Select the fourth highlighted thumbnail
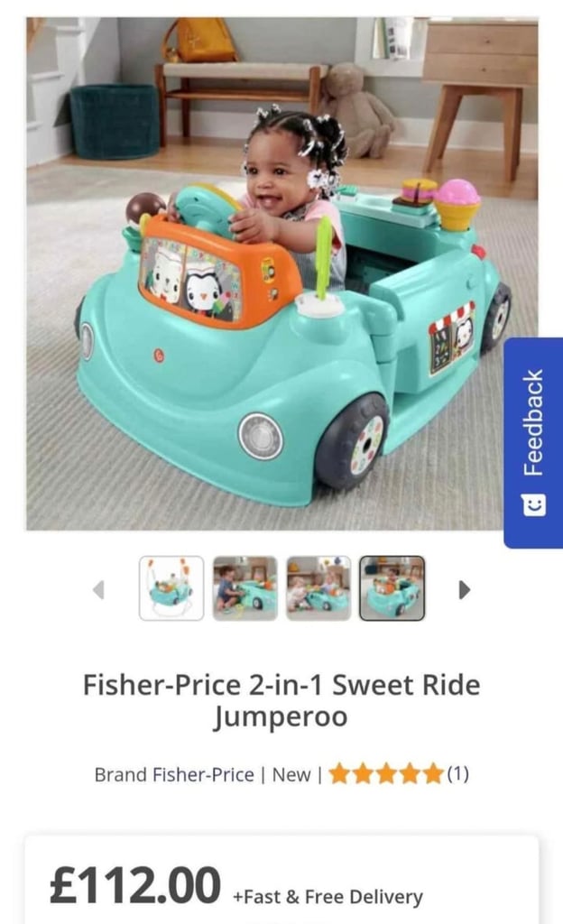Viewport: 563px width, 924px height. 392,588
